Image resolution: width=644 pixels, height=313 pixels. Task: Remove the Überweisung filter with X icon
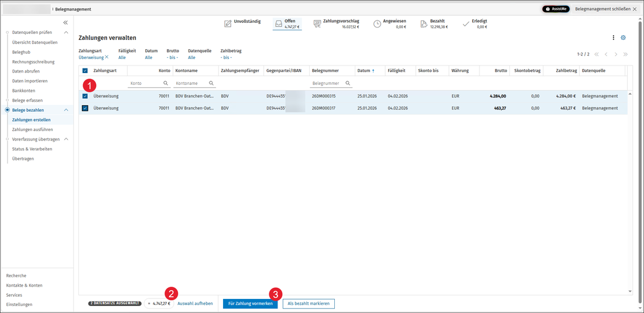click(x=107, y=57)
